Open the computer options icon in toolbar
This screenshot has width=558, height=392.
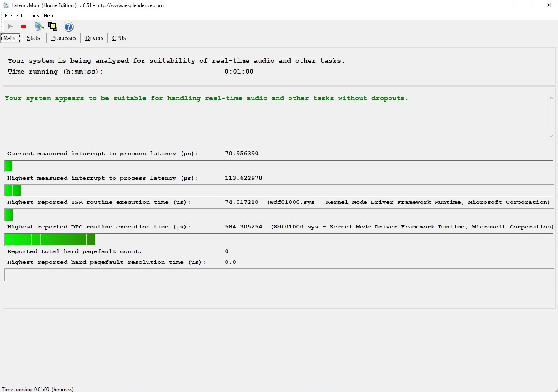[x=39, y=27]
